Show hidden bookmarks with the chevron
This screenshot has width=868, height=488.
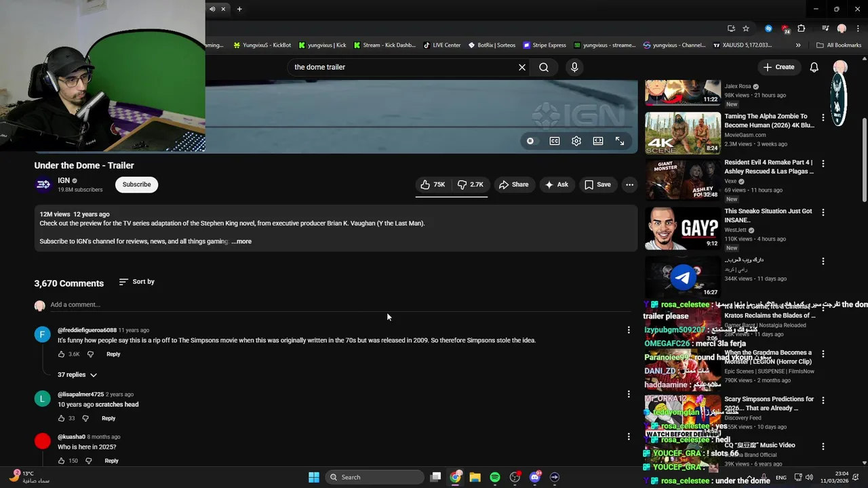pos(798,45)
